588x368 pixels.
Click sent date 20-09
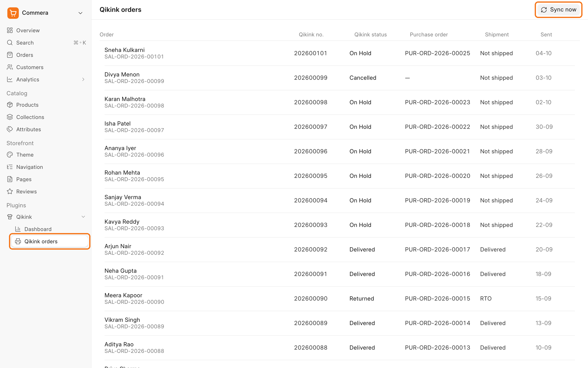click(x=544, y=249)
